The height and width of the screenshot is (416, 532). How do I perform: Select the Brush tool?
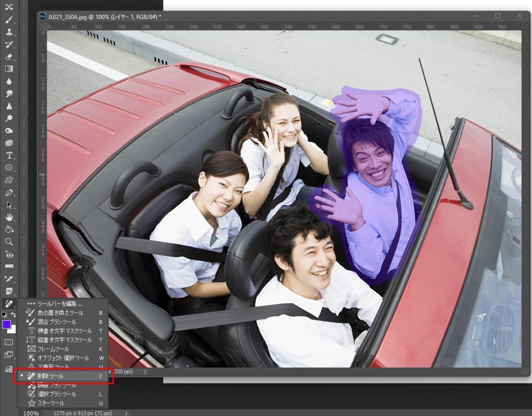pos(8,21)
